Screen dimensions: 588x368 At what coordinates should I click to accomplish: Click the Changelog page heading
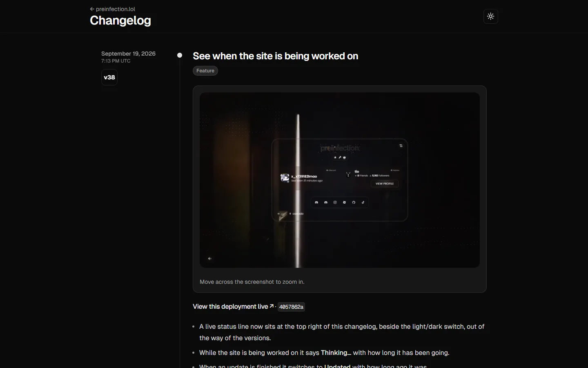tap(120, 20)
